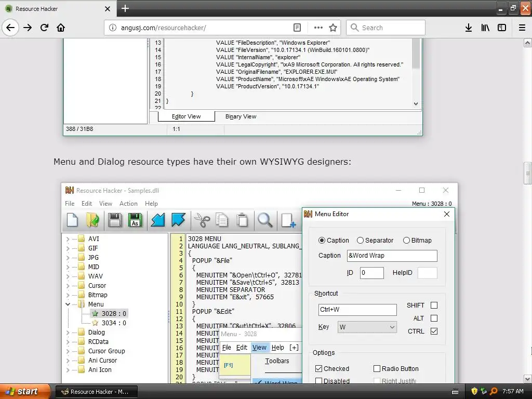The image size is (532, 399).
Task: Toggle reader view in address bar
Action: click(297, 28)
